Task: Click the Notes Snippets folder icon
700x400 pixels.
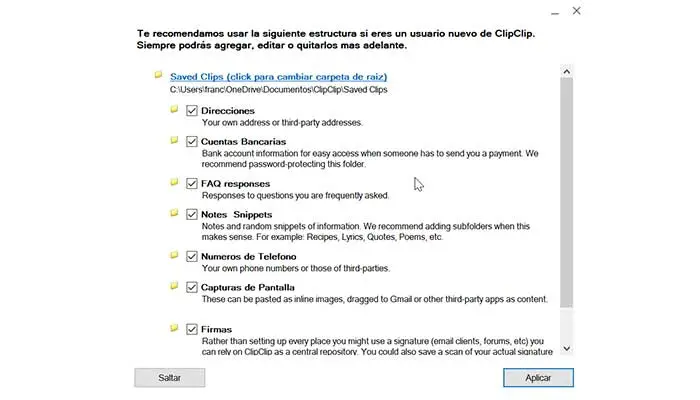Action: pyautogui.click(x=174, y=213)
